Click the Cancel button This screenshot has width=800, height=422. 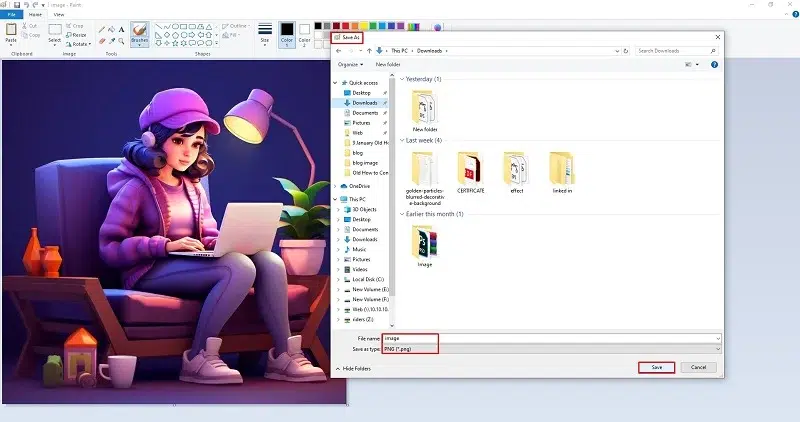point(698,367)
